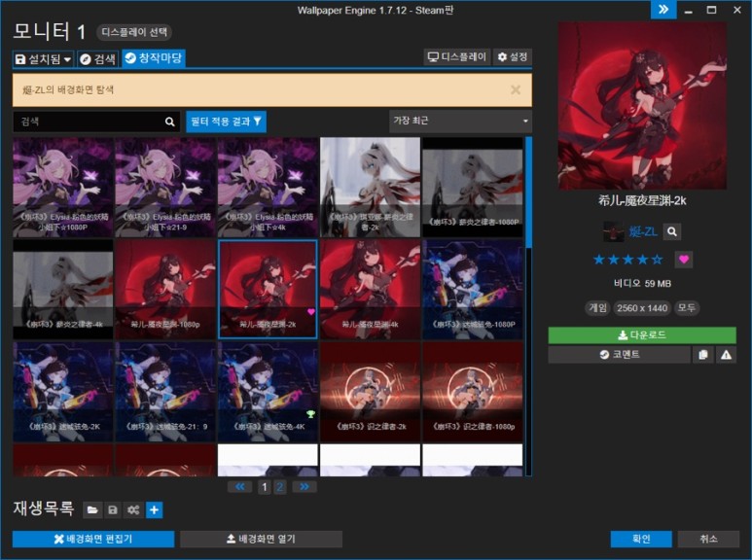Dismiss the 燧-ZL wallpaper browsing banner
This screenshot has height=560, width=752.
516,89
